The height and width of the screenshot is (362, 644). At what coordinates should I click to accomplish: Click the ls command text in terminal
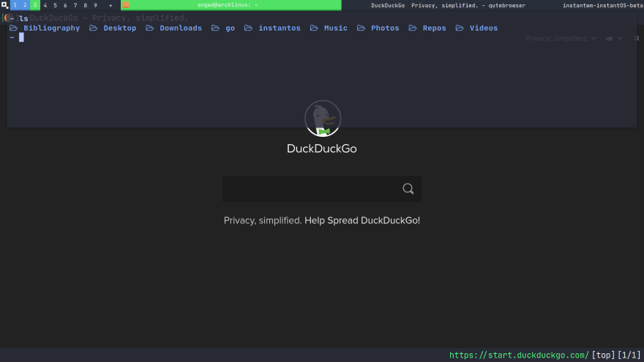[23, 18]
